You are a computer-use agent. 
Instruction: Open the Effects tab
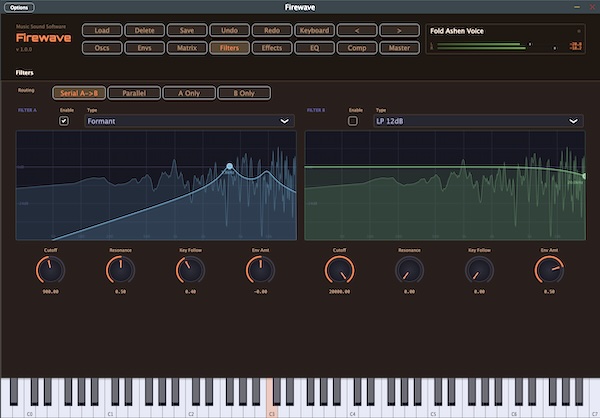tap(272, 48)
